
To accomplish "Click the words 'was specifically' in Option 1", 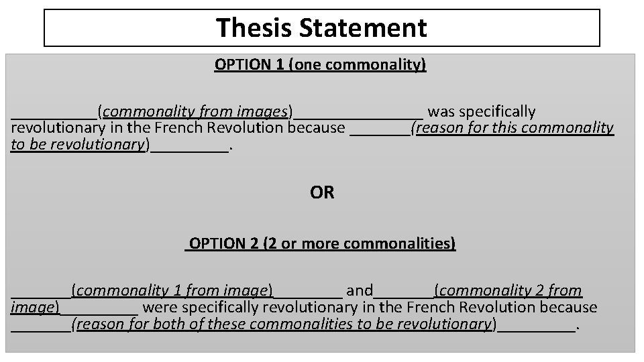I will [481, 111].
